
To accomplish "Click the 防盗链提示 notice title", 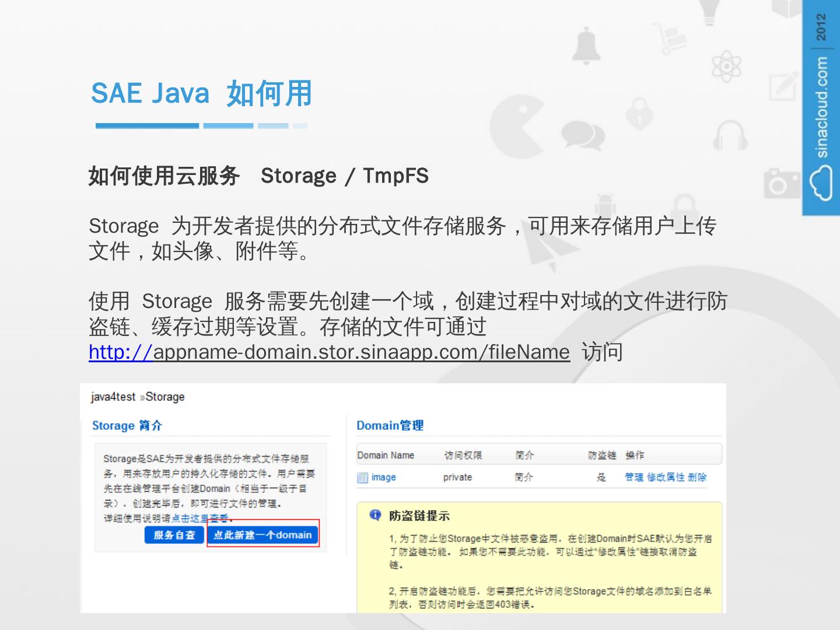I will (419, 516).
